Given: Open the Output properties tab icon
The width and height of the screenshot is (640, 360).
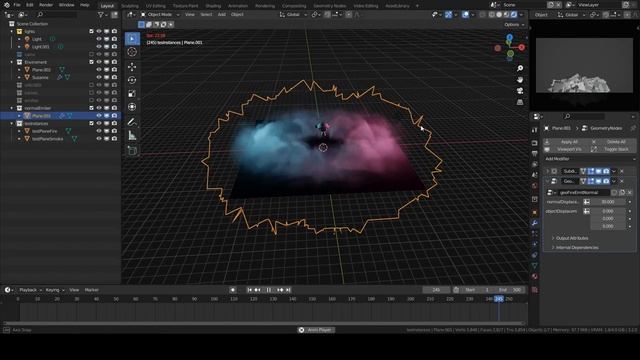Looking at the screenshot, I should 534,153.
